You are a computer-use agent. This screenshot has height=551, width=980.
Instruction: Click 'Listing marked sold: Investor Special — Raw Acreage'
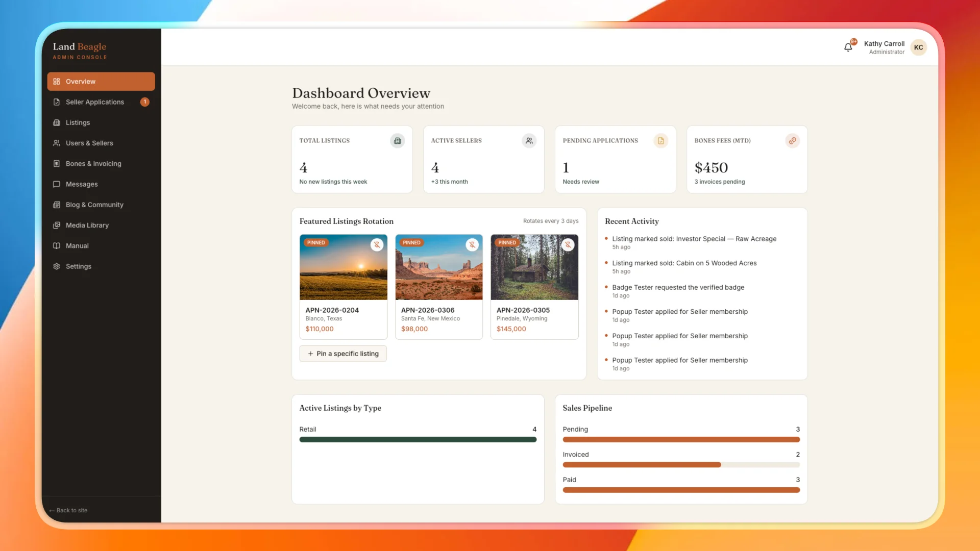click(x=694, y=239)
